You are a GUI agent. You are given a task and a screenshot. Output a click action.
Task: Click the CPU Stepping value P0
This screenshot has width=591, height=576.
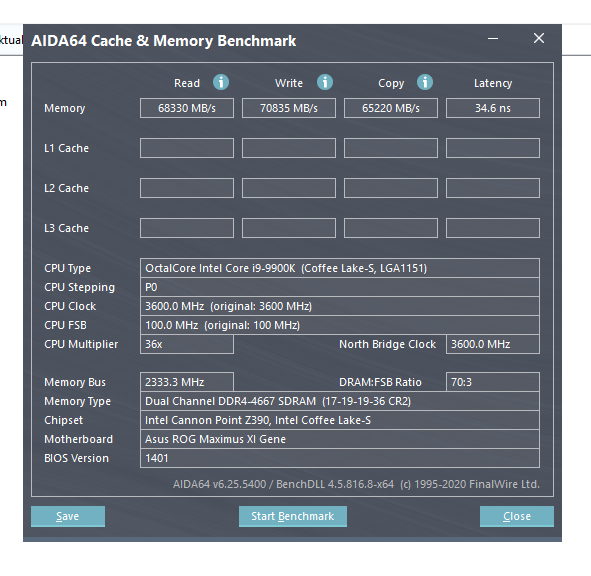point(340,287)
